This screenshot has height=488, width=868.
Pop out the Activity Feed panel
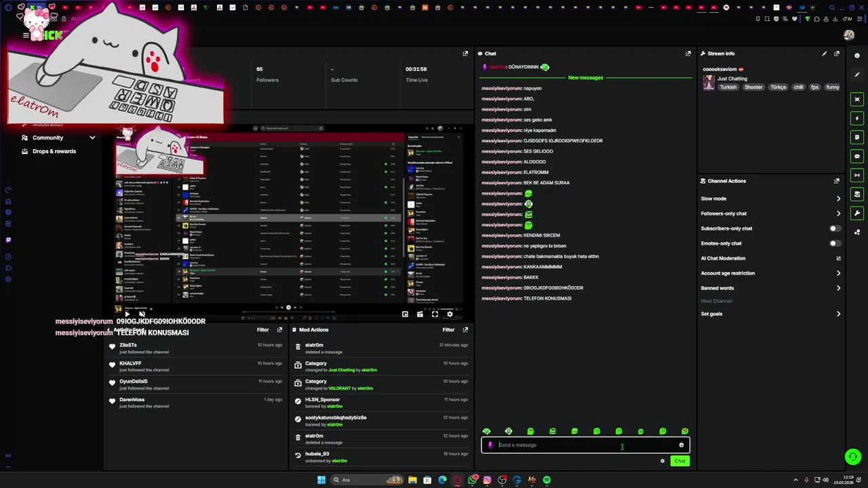(279, 330)
